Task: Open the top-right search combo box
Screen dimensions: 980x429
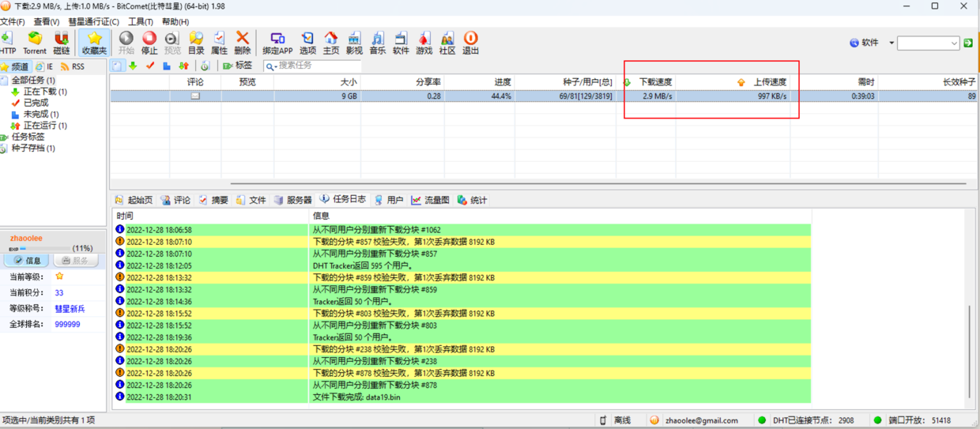Action: tap(928, 43)
